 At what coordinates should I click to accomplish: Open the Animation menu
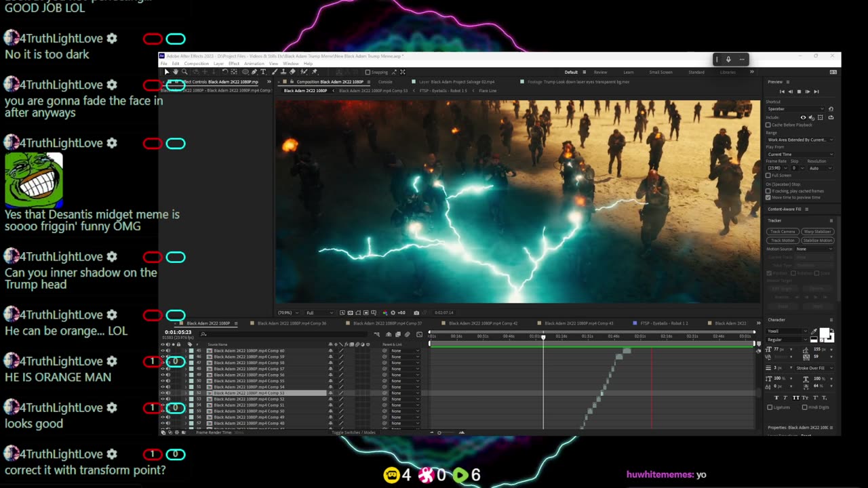254,64
